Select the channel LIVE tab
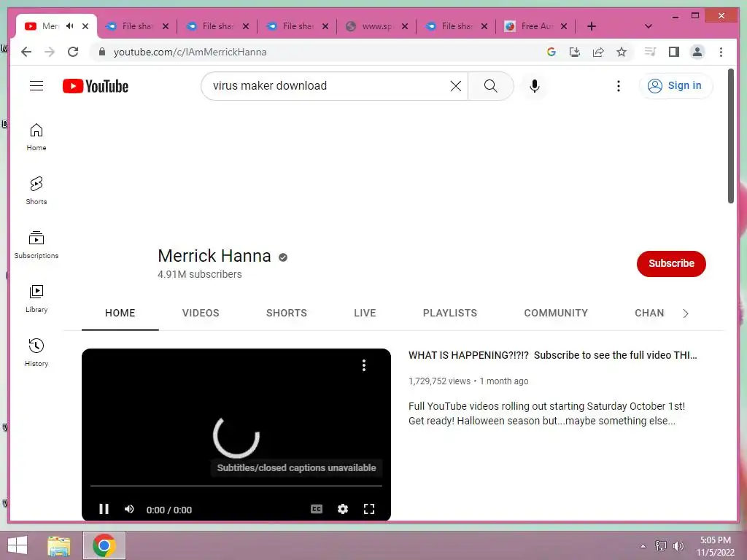 (x=365, y=313)
